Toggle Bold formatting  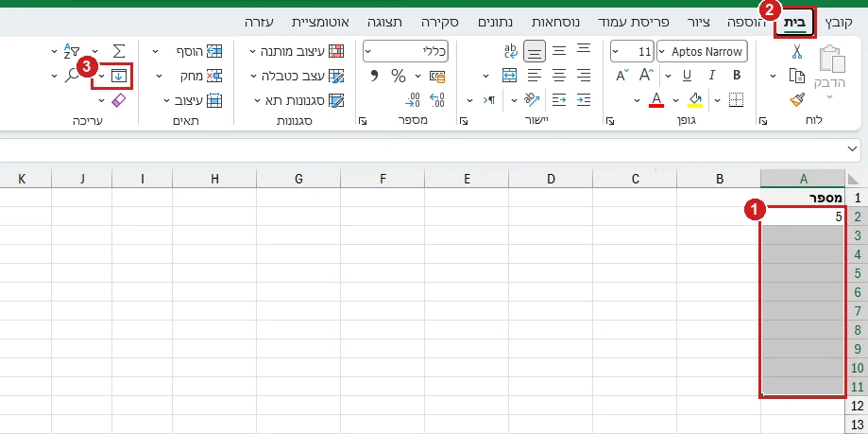pyautogui.click(x=737, y=76)
